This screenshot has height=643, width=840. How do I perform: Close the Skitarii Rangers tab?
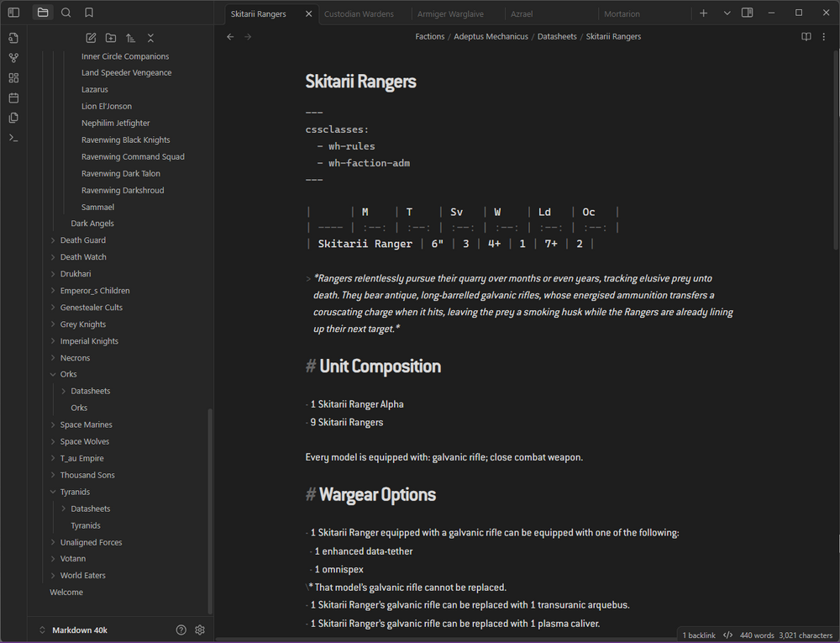308,14
